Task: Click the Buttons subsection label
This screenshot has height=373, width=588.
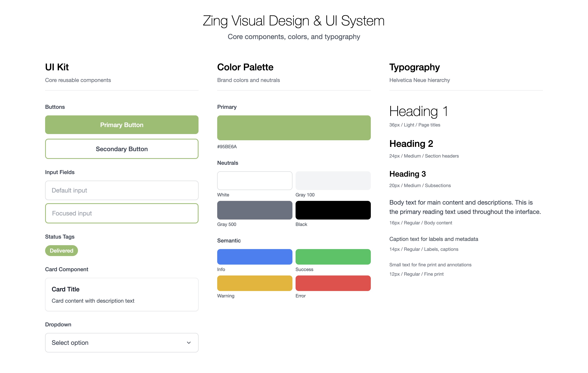Action: coord(55,107)
